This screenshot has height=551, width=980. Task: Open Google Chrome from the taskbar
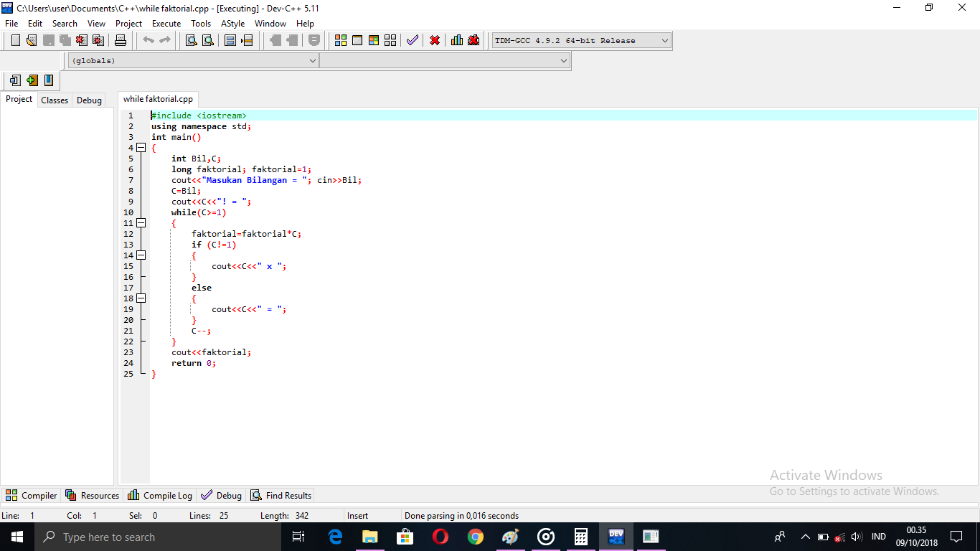point(475,536)
